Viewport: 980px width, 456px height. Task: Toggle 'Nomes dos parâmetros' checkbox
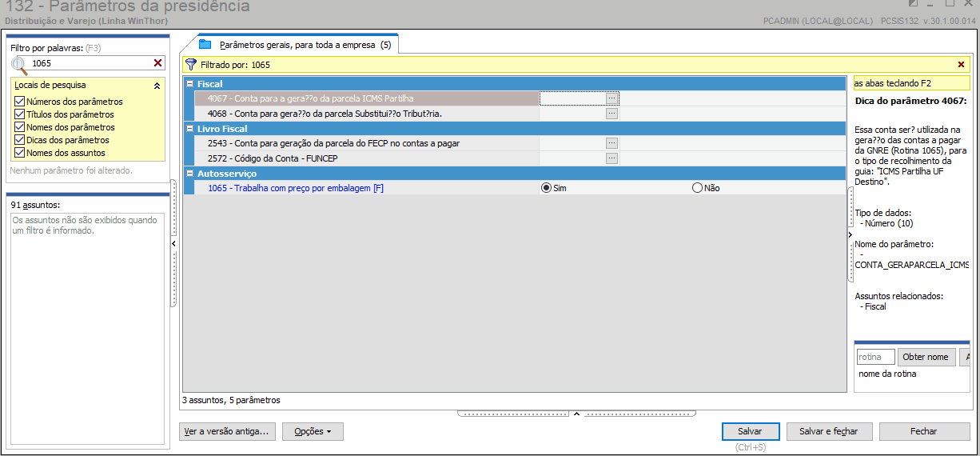coord(20,127)
